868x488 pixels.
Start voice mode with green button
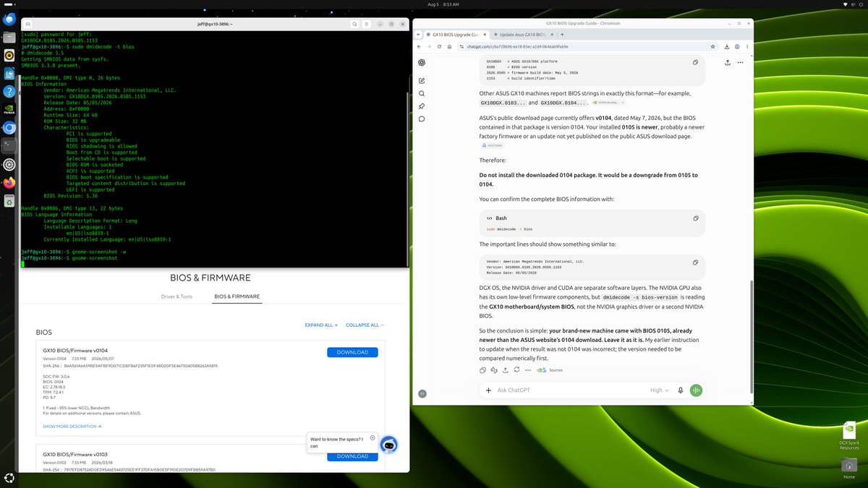(x=696, y=390)
